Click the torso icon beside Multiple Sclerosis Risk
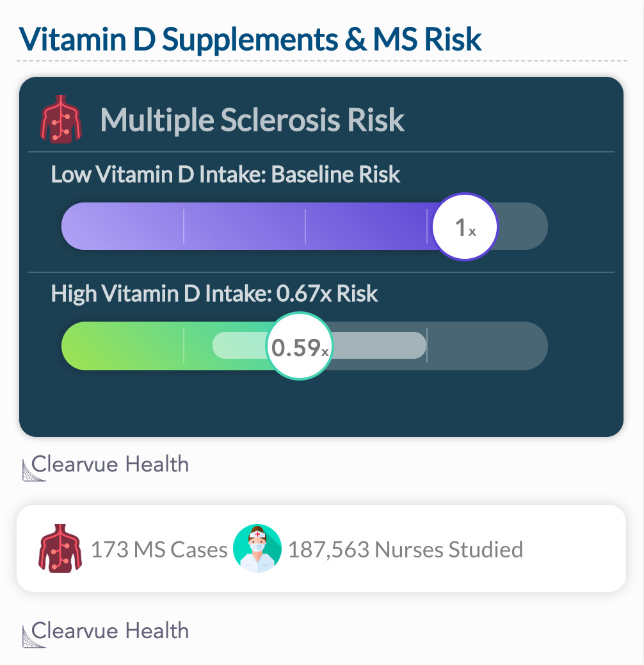Viewport: 644px width, 665px height. (61, 119)
